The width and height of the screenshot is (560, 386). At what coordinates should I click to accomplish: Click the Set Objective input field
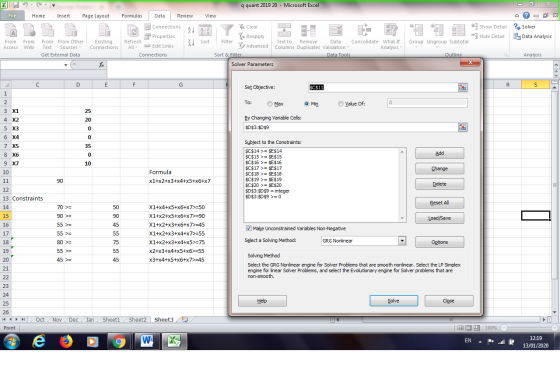point(383,87)
